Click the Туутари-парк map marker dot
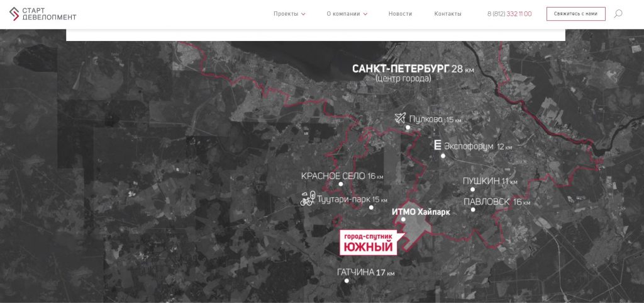Screen dimensions: 644x303 point(371,208)
